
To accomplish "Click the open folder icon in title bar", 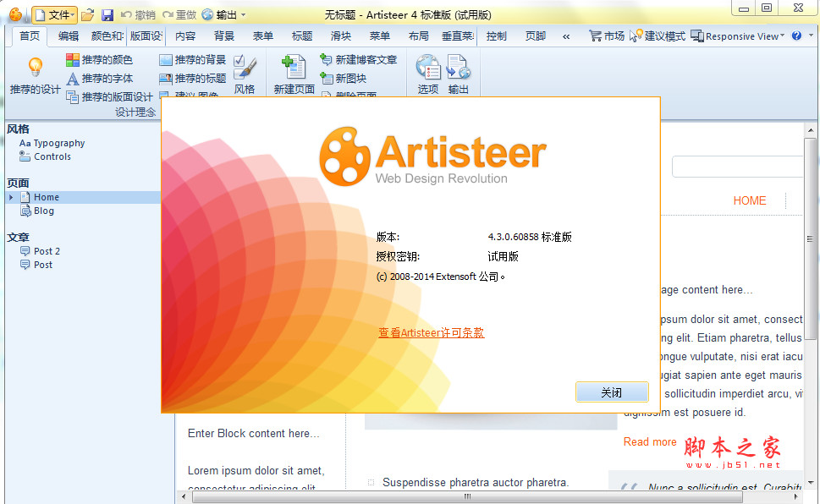I will (x=87, y=15).
